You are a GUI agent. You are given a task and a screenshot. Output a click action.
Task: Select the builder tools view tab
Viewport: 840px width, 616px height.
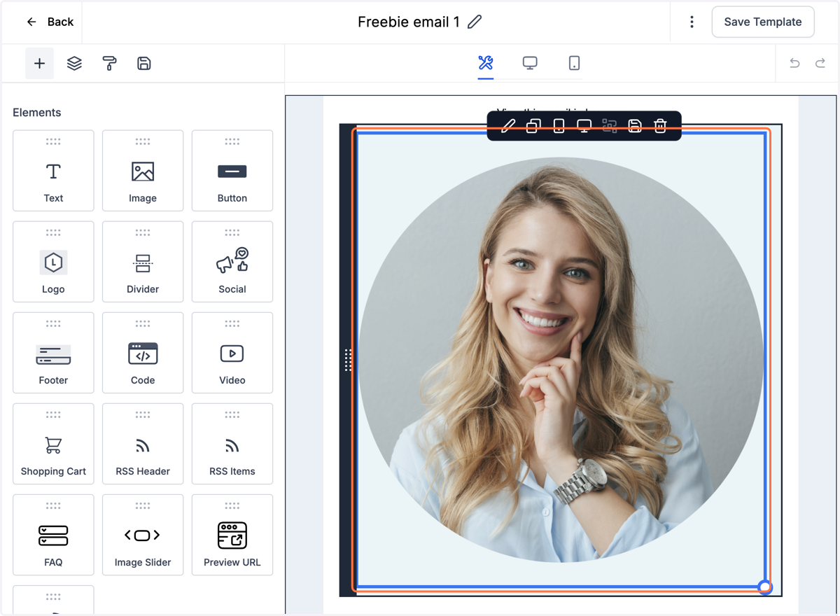pos(486,63)
